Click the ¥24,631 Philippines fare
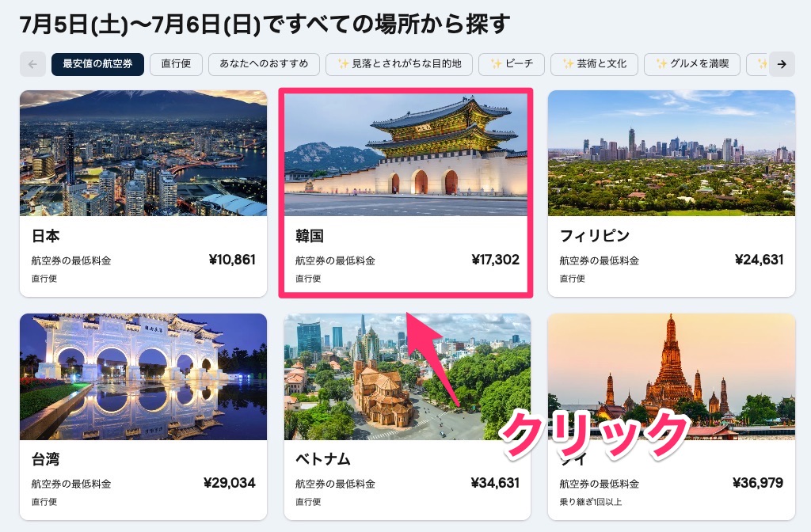The image size is (811, 532). pos(760,260)
